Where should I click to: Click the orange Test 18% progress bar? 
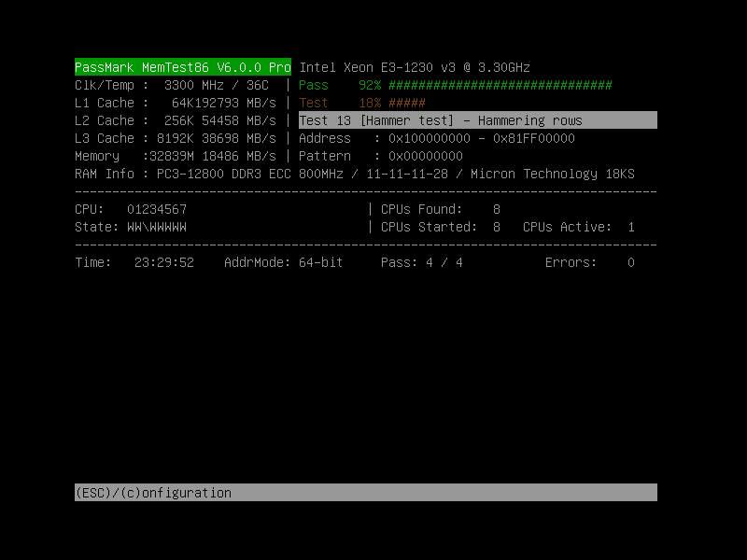tap(407, 103)
